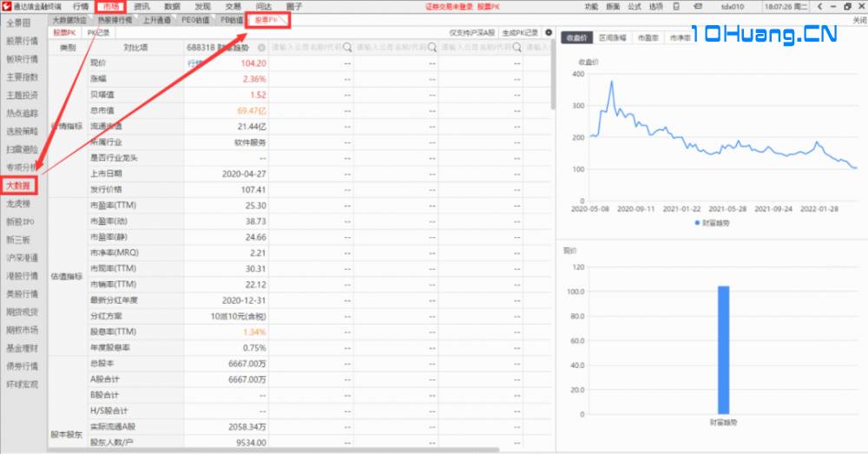This screenshot has width=868, height=454.
Task: Open the 选项 menu in the title bar
Action: click(656, 6)
